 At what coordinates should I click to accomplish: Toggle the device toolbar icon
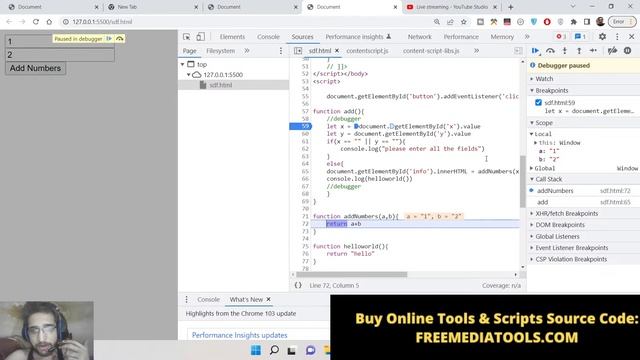click(200, 37)
